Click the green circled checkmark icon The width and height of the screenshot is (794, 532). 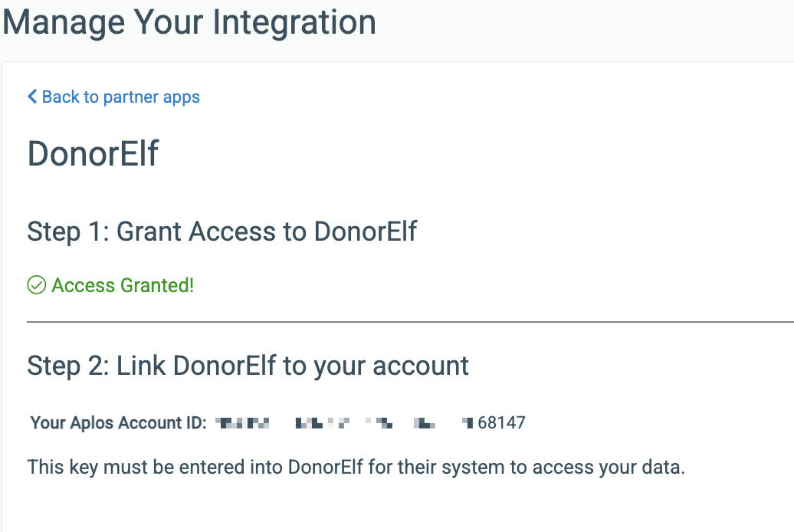(x=37, y=284)
